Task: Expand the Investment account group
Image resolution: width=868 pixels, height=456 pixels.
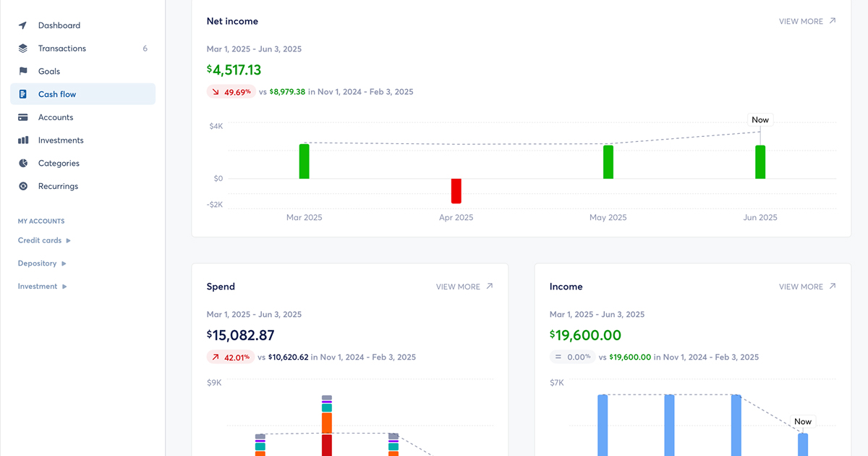Action: 43,287
